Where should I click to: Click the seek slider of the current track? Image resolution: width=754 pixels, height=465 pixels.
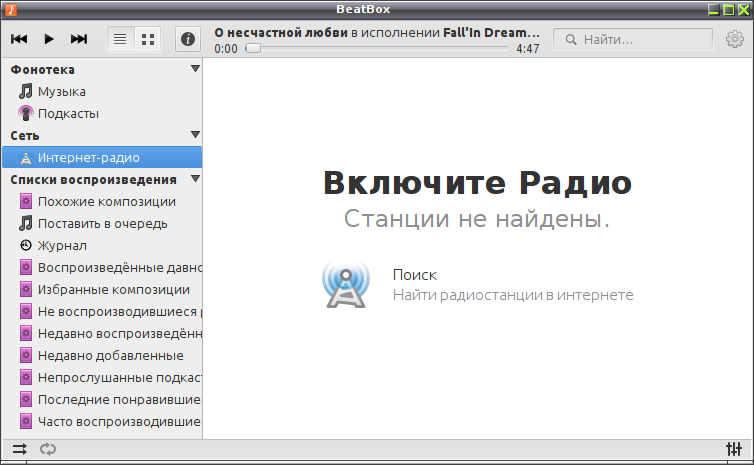tap(377, 48)
